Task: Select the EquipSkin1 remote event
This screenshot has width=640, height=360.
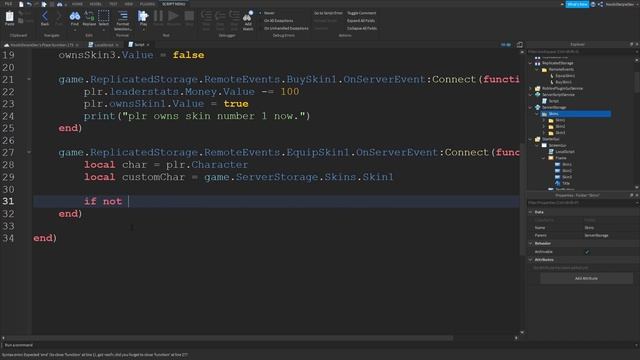Action: (565, 76)
